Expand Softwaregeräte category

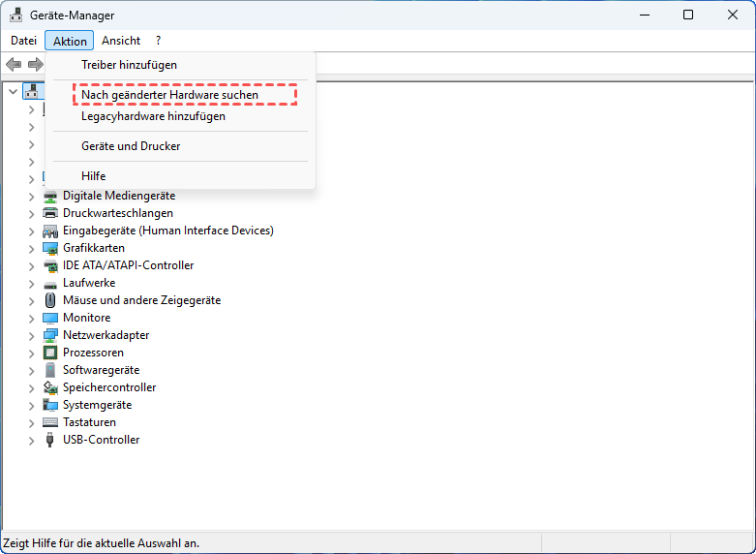coord(31,370)
